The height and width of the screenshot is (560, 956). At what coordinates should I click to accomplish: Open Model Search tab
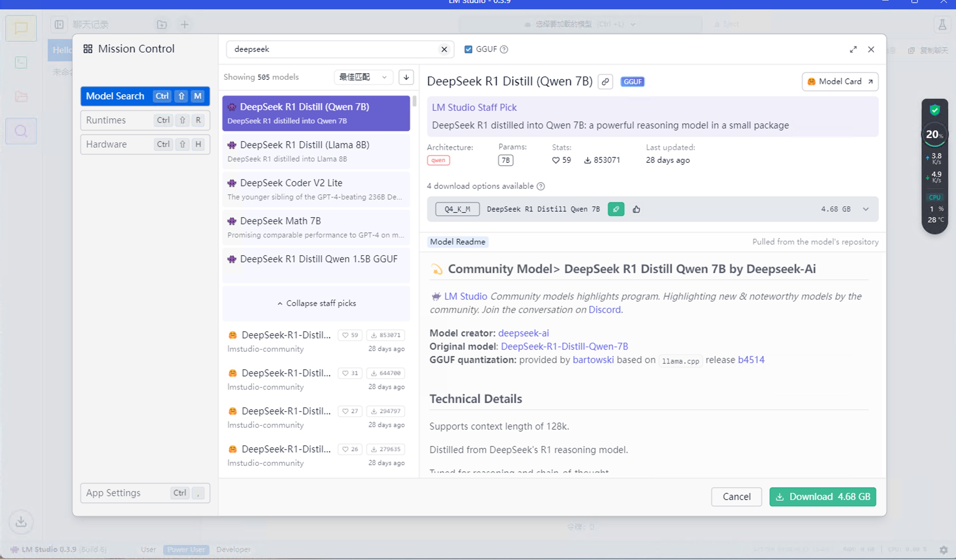point(145,96)
